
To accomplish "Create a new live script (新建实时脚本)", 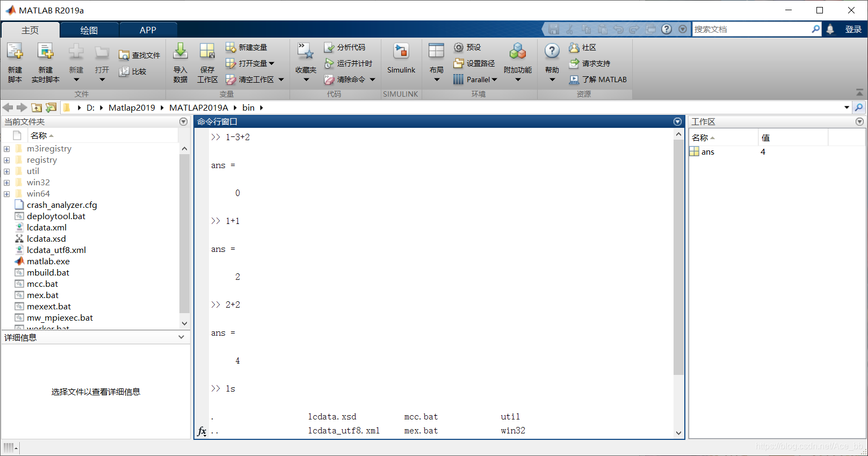I will [x=46, y=63].
